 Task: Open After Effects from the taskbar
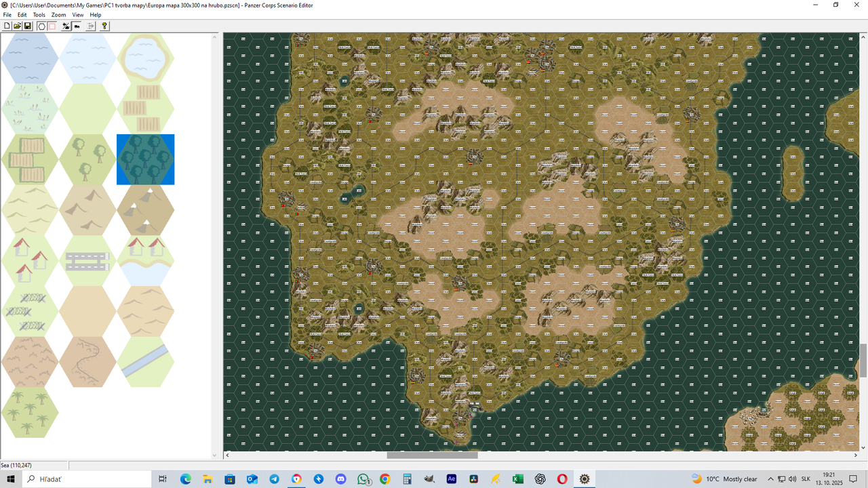pyautogui.click(x=452, y=479)
